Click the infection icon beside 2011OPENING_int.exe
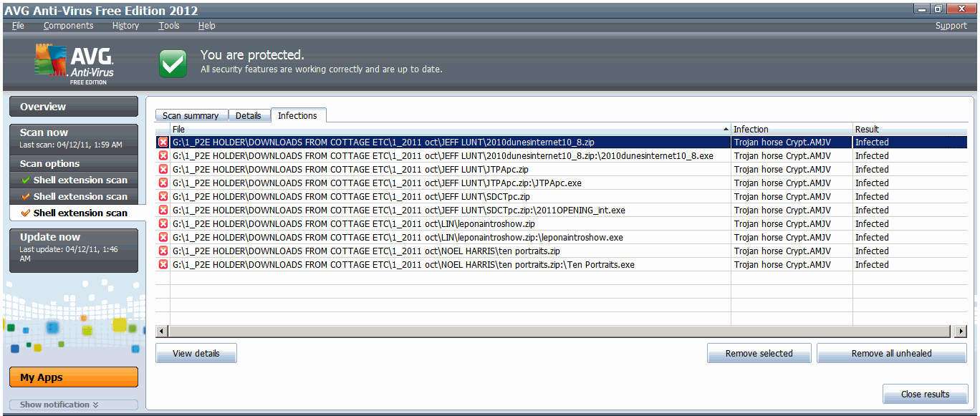 coord(163,211)
